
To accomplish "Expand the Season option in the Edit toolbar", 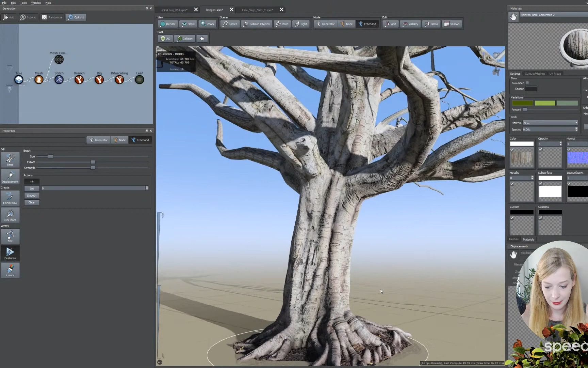I will (x=452, y=24).
